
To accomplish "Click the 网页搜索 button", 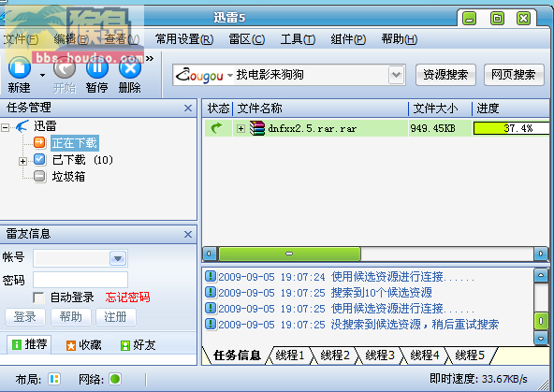I will (514, 75).
